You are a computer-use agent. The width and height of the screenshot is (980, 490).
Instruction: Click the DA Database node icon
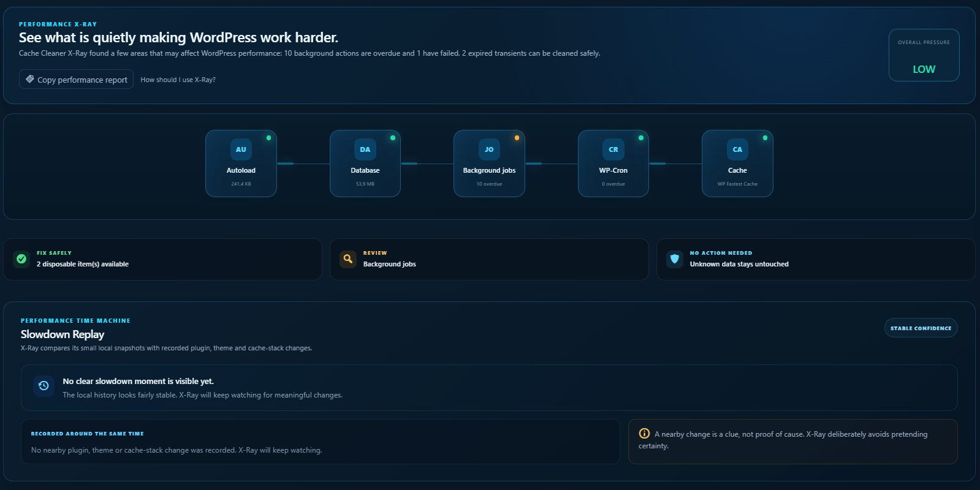tap(365, 149)
